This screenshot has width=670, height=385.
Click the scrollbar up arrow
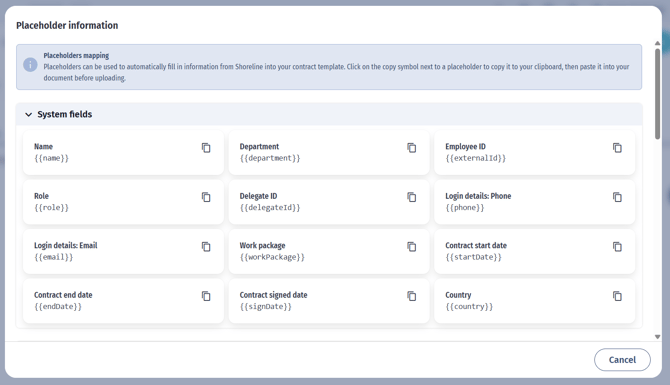[657, 43]
